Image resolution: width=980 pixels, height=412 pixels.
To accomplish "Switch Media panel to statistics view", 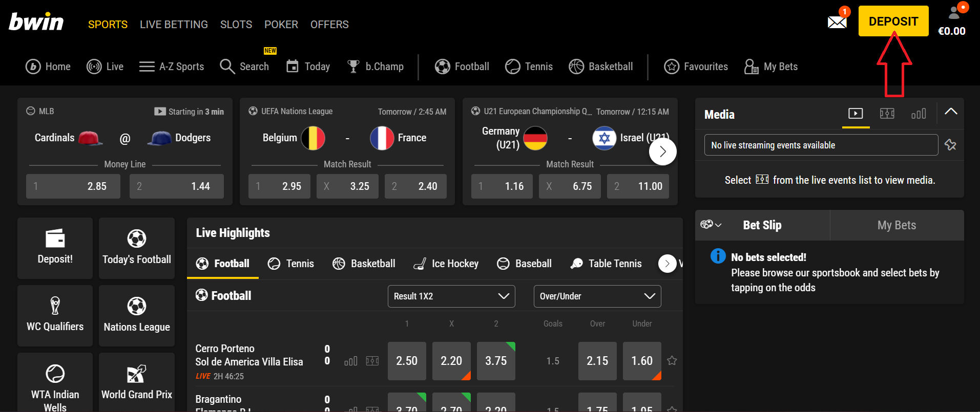I will click(x=919, y=113).
